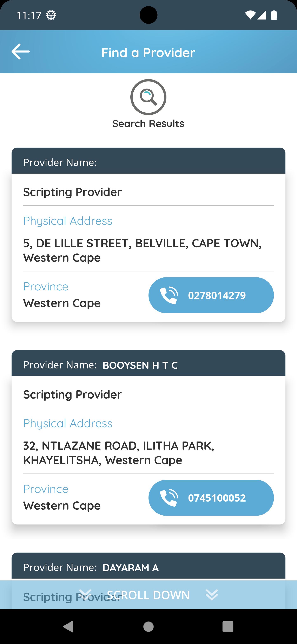Tap the Find a Provider title

[148, 52]
